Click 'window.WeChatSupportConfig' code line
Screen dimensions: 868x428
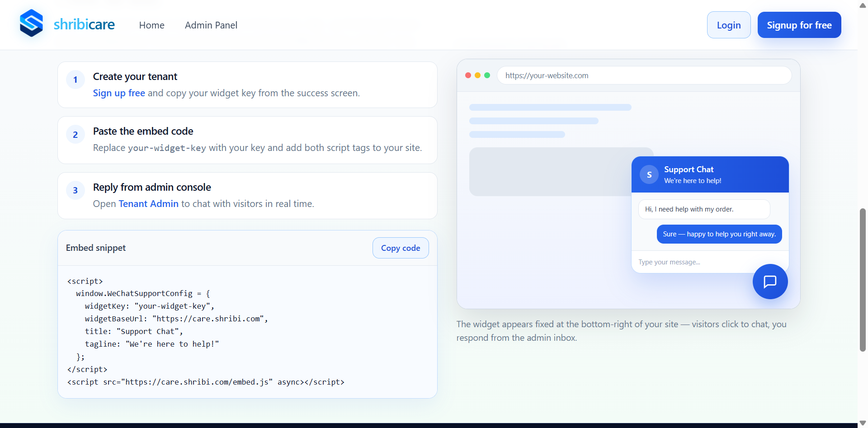143,293
